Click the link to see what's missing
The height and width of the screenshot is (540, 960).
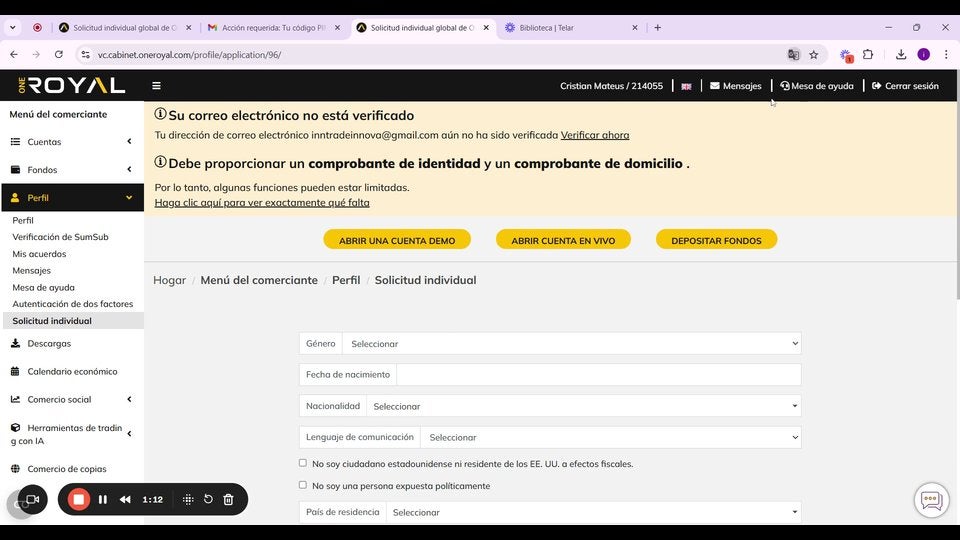262,203
